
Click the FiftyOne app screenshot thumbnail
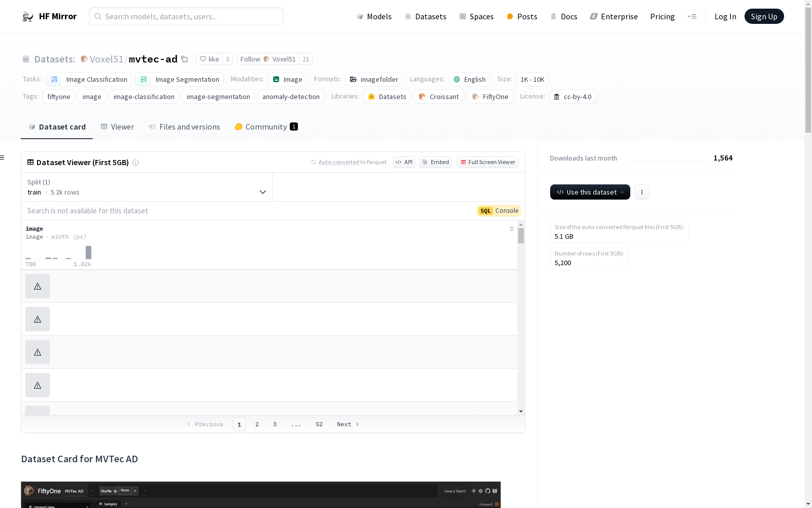(x=261, y=495)
